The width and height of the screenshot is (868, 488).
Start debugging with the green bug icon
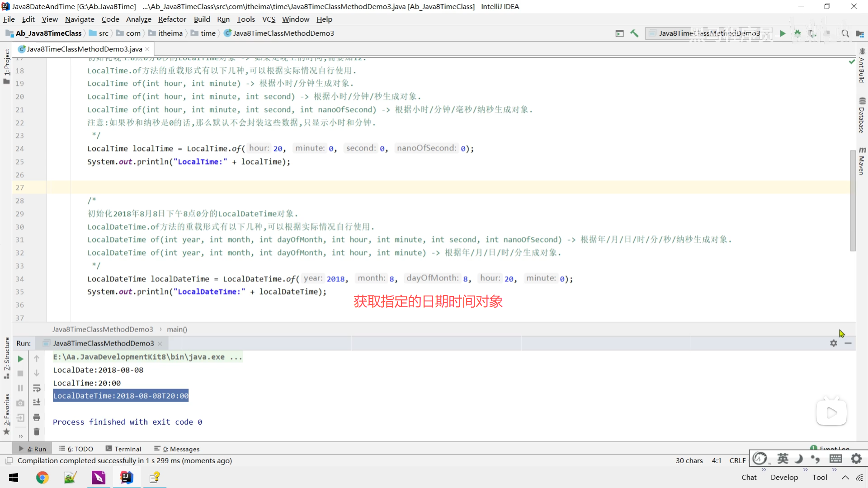click(797, 33)
